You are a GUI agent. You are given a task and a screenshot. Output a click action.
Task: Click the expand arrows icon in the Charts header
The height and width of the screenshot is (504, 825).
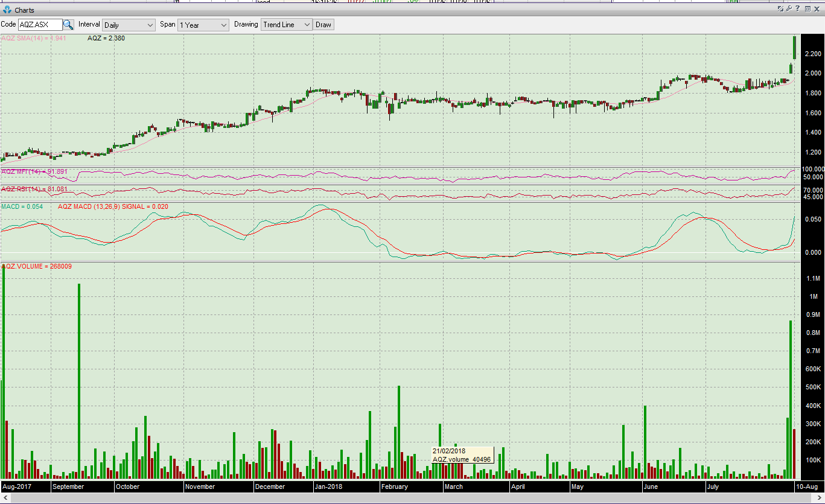[x=780, y=9]
